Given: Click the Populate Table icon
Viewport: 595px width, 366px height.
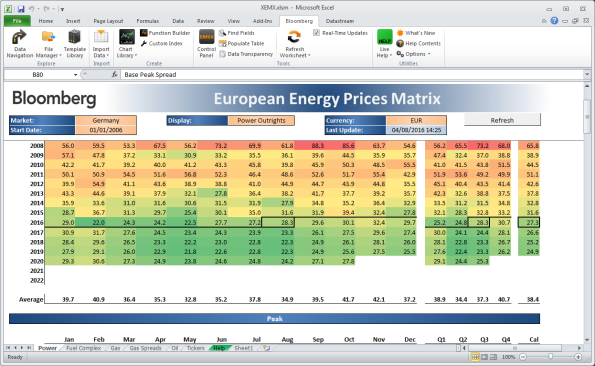Looking at the screenshot, I should coord(241,44).
